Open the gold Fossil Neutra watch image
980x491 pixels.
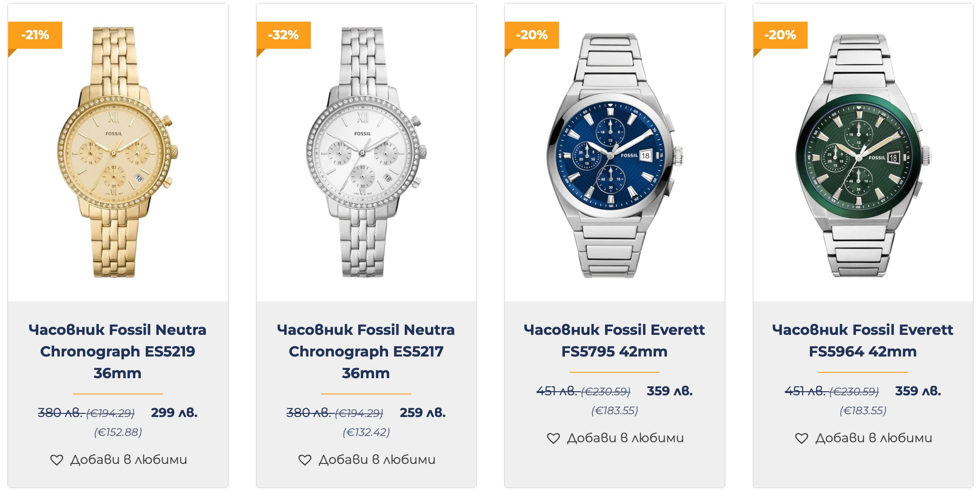[117, 153]
